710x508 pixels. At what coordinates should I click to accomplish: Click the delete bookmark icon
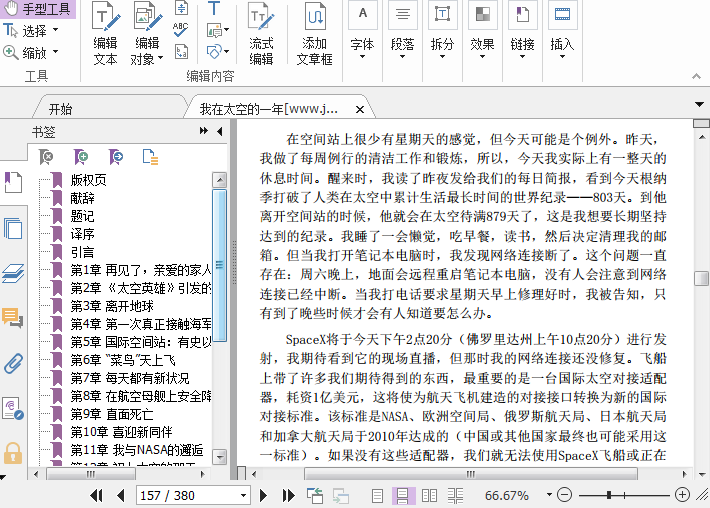pyautogui.click(x=46, y=157)
